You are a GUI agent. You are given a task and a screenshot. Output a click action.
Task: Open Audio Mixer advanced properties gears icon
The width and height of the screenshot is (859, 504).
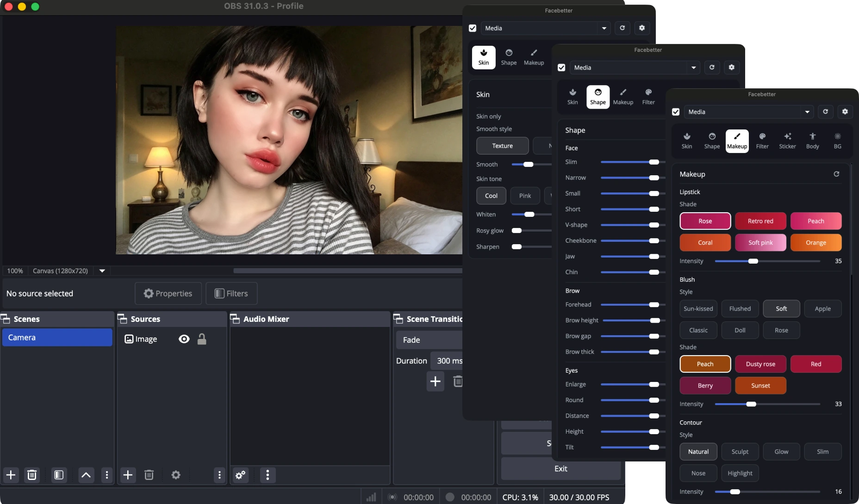(x=241, y=475)
